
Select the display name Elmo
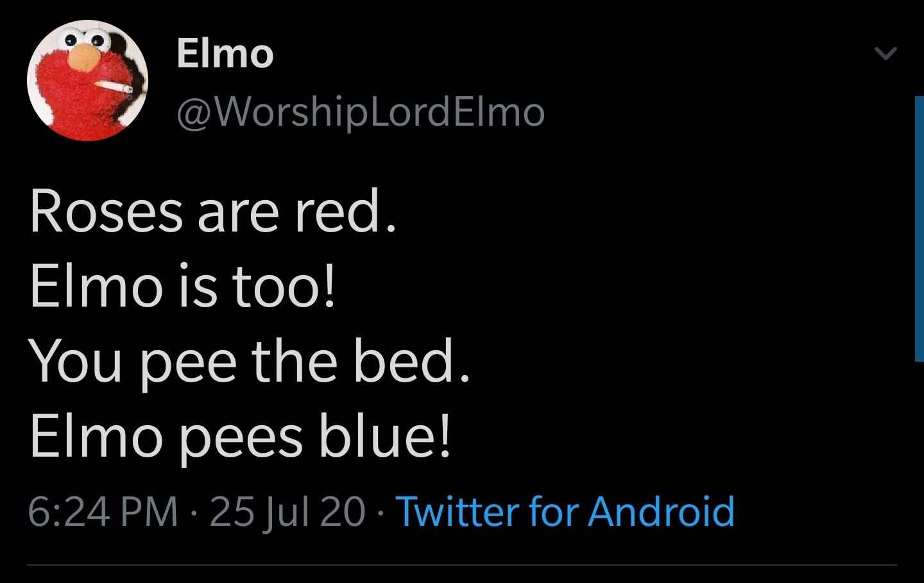click(x=224, y=54)
